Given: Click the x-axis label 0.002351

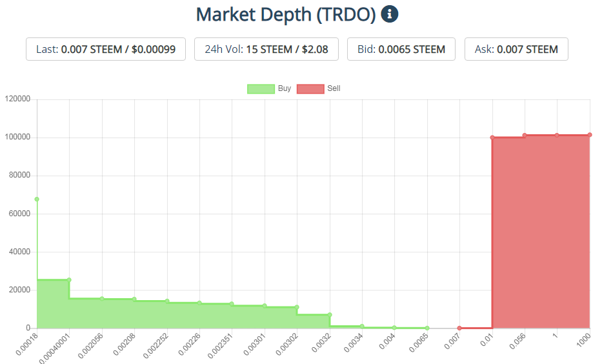Looking at the screenshot, I should pos(221,345).
